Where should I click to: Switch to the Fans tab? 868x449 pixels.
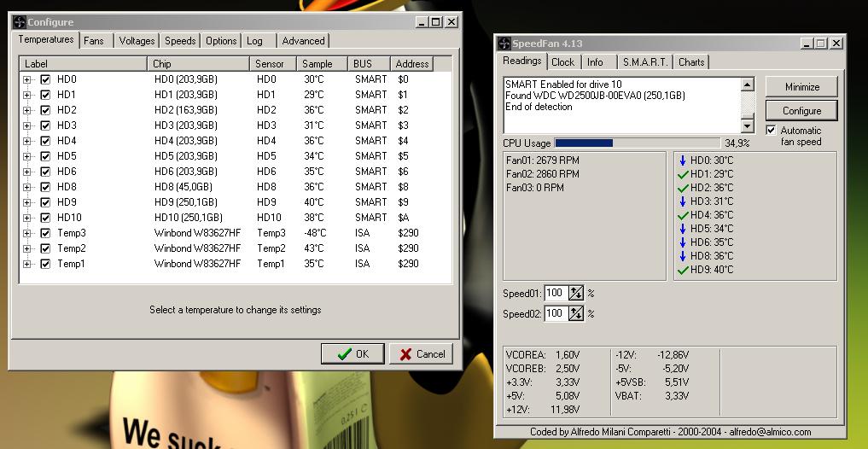click(x=96, y=41)
